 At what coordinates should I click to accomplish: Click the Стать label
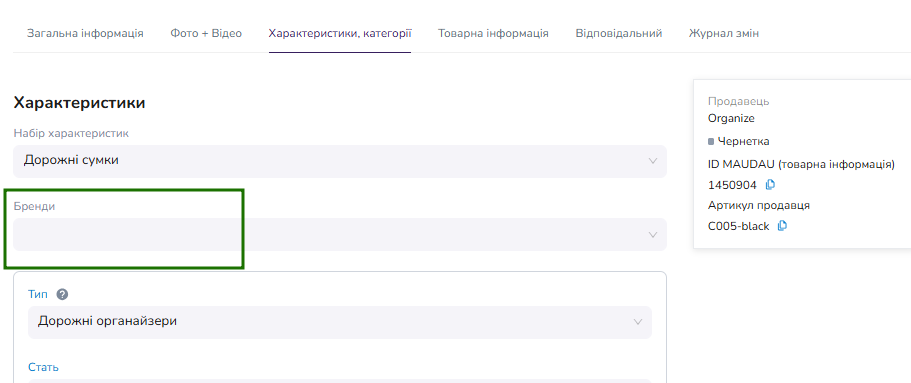pyautogui.click(x=44, y=367)
